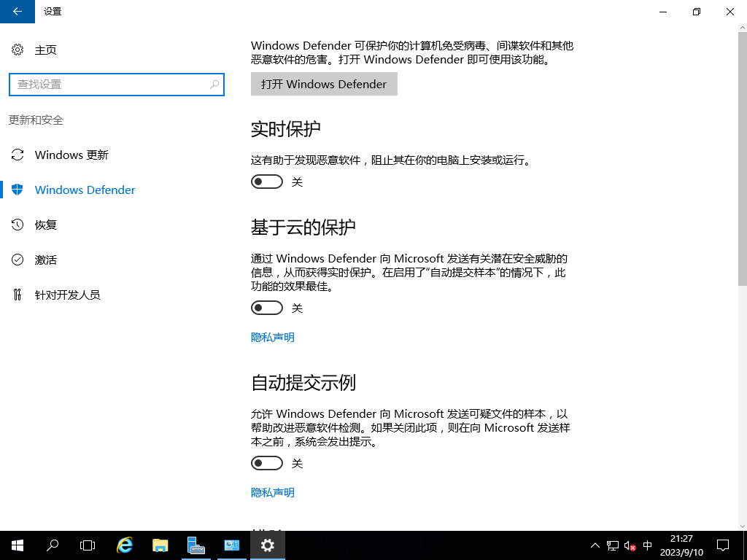The height and width of the screenshot is (560, 747).
Task: Open the 主页 gear icon
Action: pyautogui.click(x=18, y=50)
